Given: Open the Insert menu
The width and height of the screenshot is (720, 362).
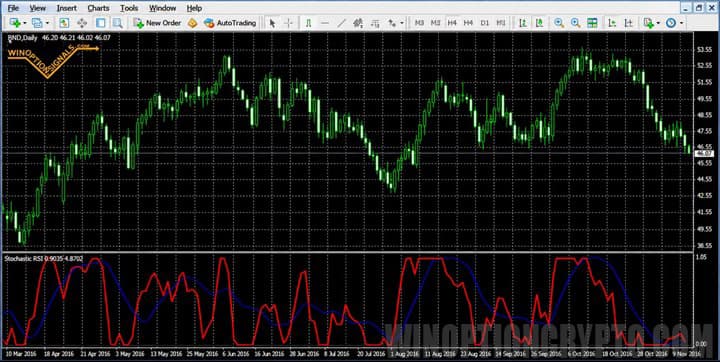Looking at the screenshot, I should (x=67, y=8).
